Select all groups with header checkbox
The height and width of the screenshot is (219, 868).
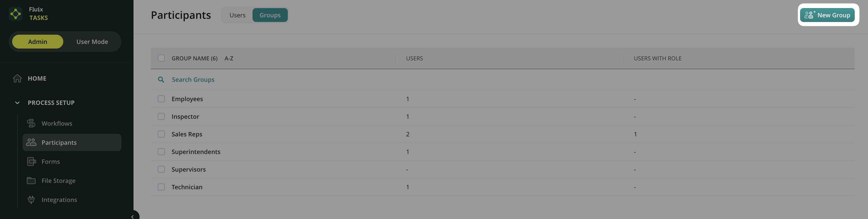[161, 58]
